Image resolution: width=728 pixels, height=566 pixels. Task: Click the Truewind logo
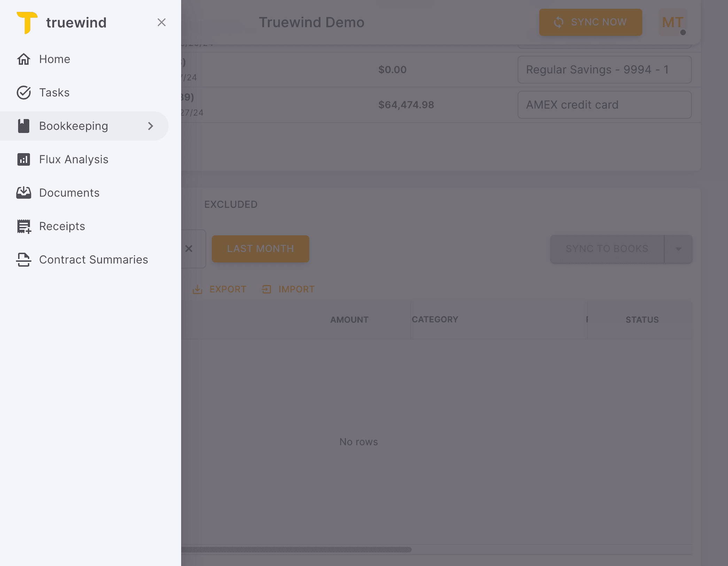pos(28,22)
